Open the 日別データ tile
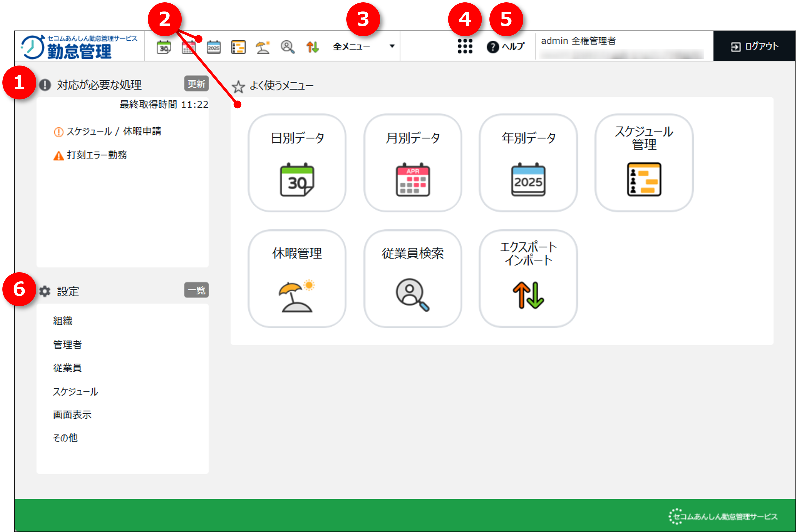This screenshot has height=532, width=796. coord(297,163)
